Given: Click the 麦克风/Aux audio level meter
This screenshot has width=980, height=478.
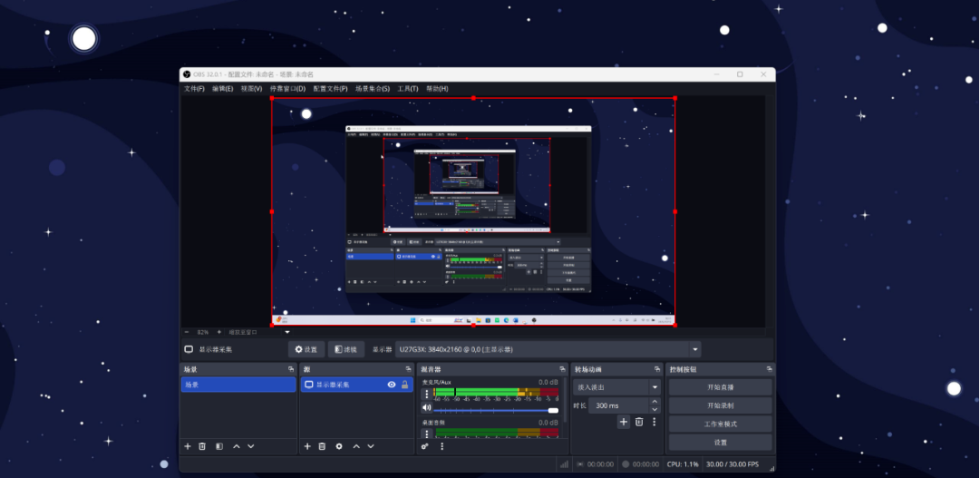Looking at the screenshot, I should [496, 392].
